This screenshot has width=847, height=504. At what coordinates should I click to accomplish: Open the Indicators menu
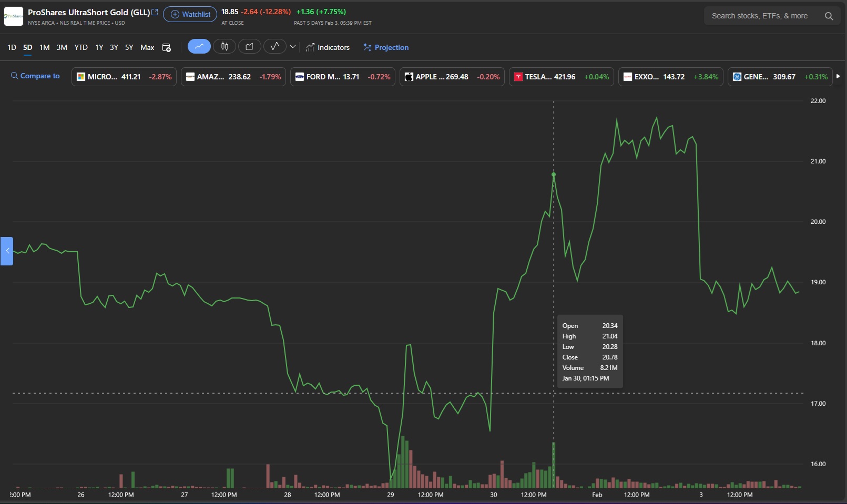coord(328,47)
